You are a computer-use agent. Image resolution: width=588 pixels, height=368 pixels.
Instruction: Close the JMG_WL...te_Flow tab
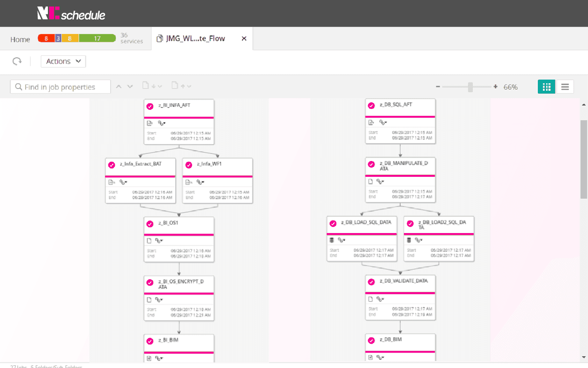click(x=244, y=39)
